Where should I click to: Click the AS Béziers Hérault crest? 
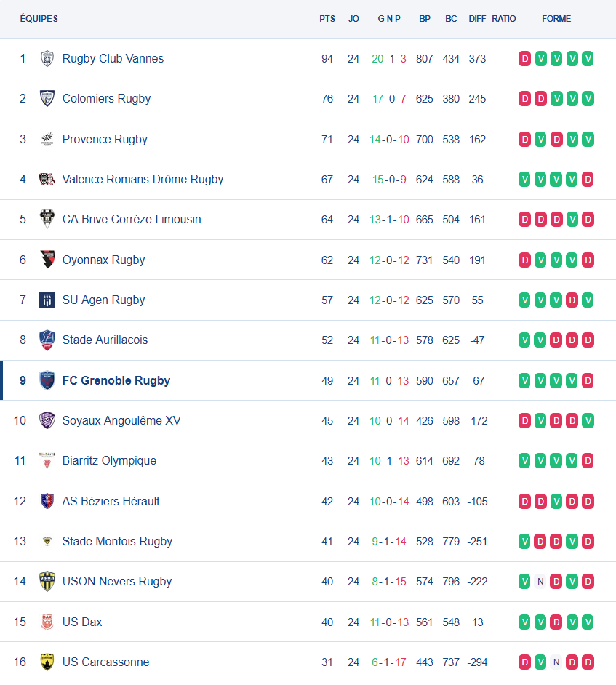pyautogui.click(x=47, y=501)
